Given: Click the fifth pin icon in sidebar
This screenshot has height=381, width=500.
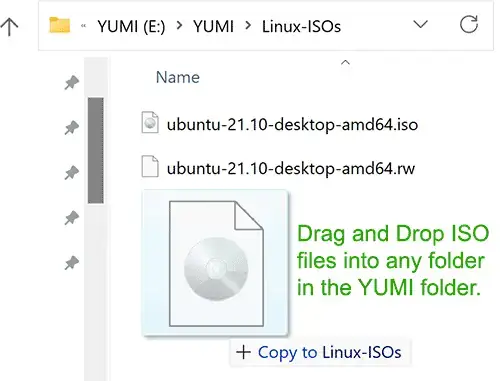Looking at the screenshot, I should pos(72,263).
